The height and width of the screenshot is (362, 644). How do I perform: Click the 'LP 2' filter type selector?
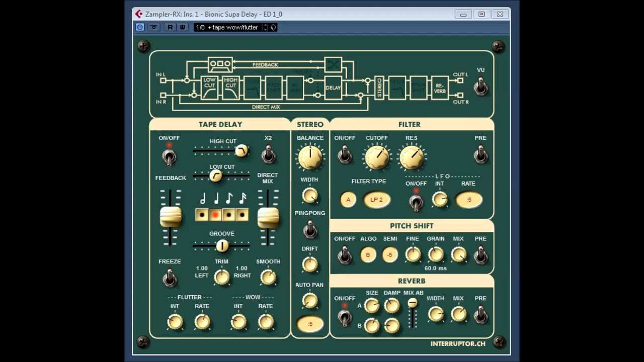click(377, 200)
